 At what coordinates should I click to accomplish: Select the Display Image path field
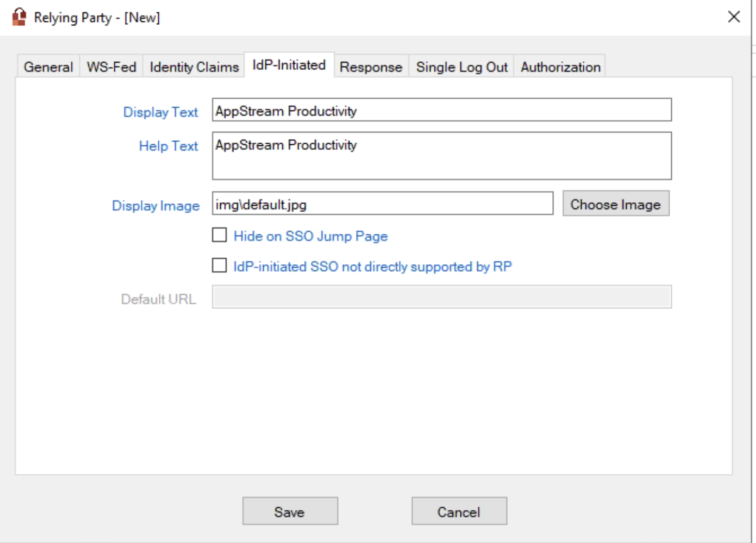click(x=383, y=204)
